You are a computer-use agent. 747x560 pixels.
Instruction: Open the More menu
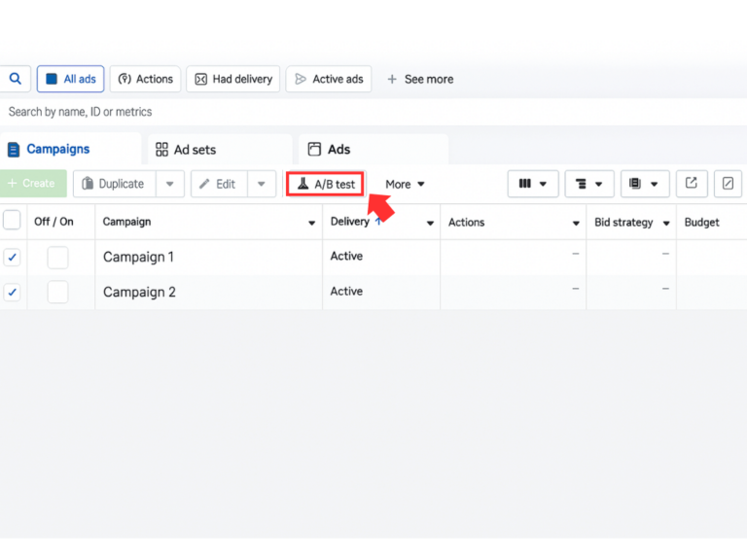405,185
